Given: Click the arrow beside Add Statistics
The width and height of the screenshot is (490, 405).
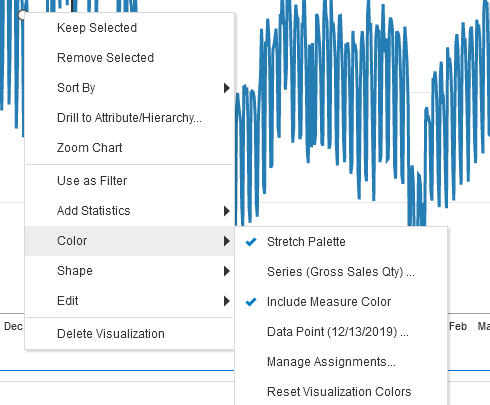Looking at the screenshot, I should [227, 211].
